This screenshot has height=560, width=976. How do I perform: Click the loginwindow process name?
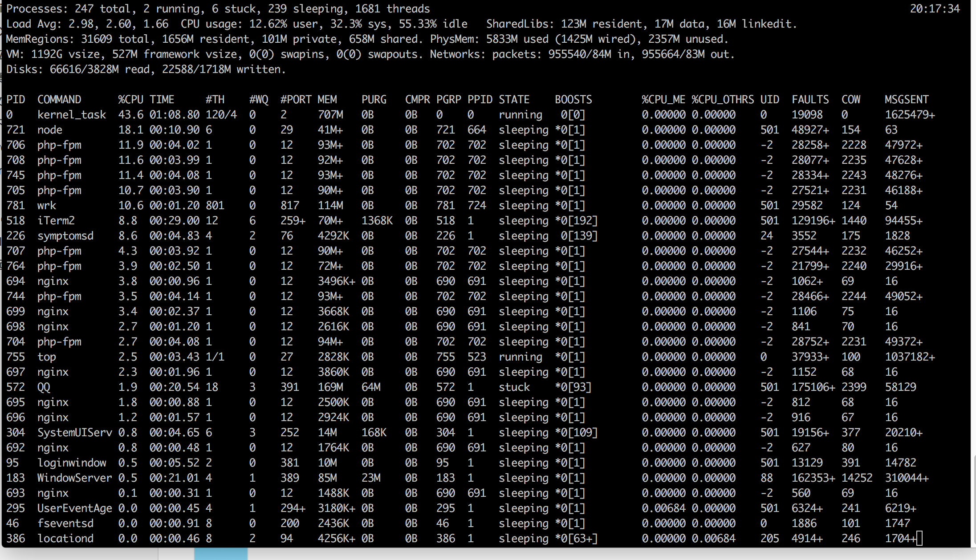click(x=72, y=463)
